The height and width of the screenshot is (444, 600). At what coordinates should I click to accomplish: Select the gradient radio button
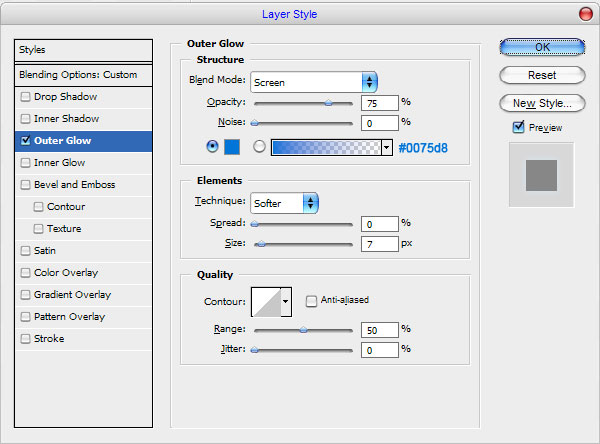259,146
